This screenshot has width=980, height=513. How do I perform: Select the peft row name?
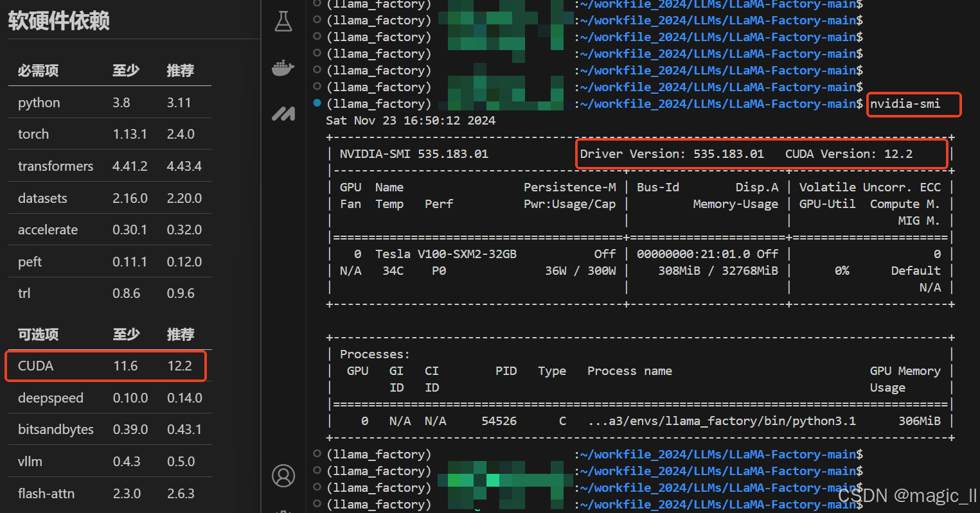pyautogui.click(x=30, y=262)
